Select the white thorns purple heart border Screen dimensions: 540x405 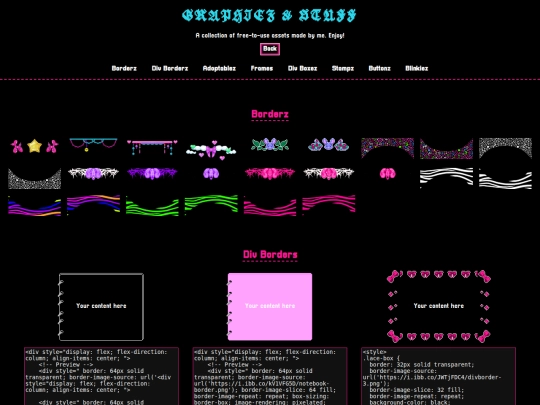point(93,173)
